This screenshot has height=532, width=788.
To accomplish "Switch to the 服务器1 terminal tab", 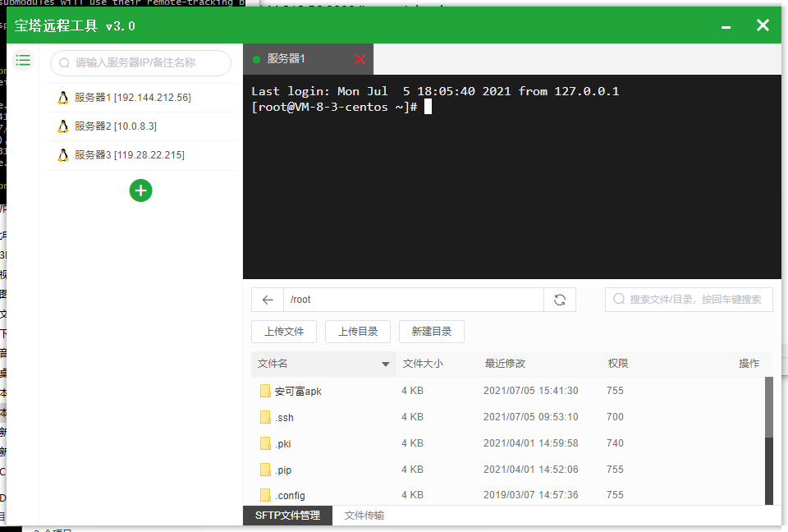I will (x=308, y=59).
